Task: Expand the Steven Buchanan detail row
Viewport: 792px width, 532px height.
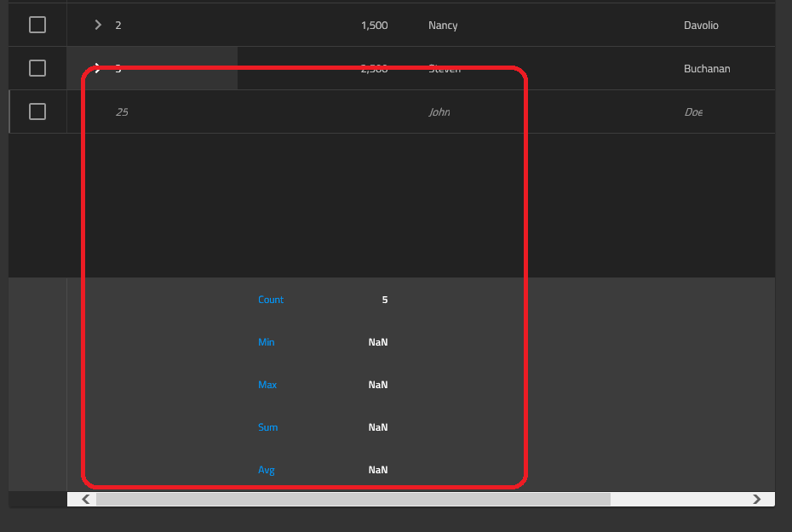Action: [x=97, y=68]
